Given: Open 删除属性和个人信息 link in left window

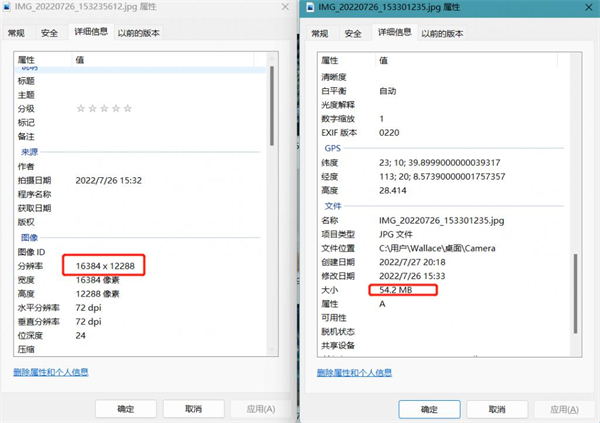Looking at the screenshot, I should (50, 372).
